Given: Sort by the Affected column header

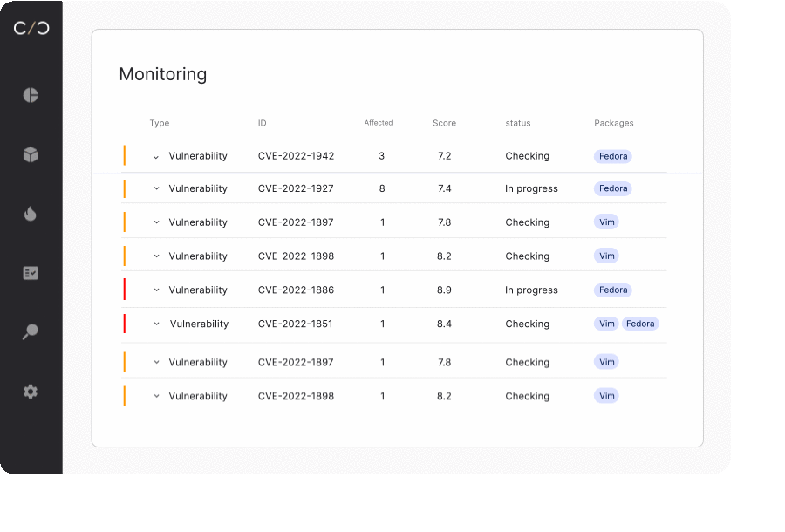Looking at the screenshot, I should (379, 123).
